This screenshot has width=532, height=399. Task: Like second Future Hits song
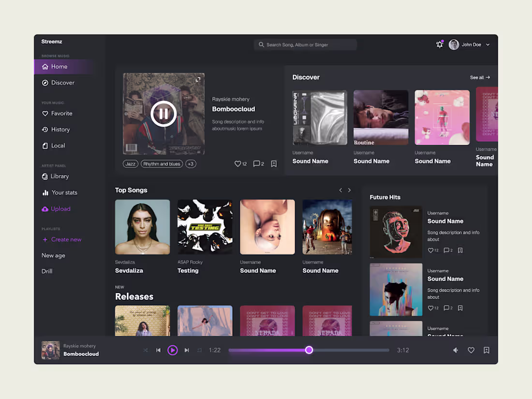click(x=430, y=308)
